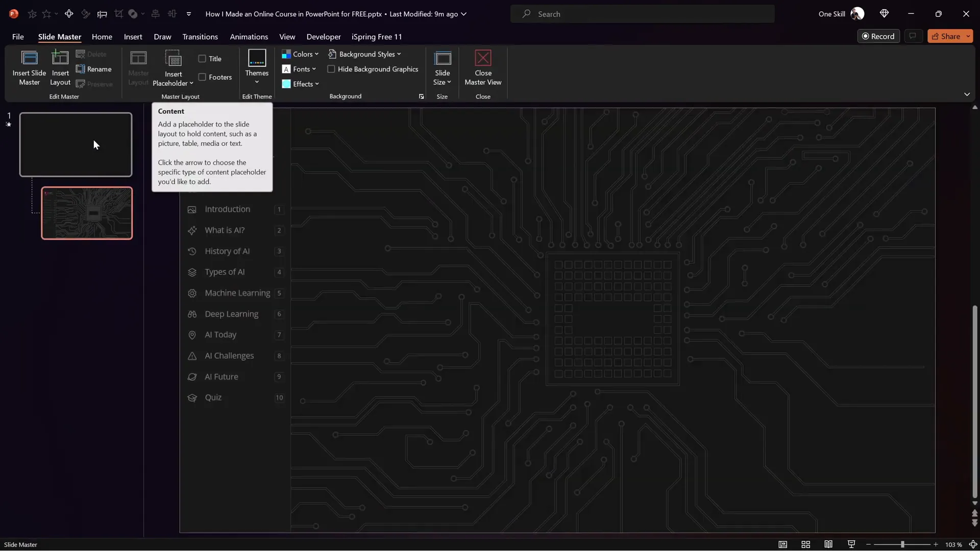Screen dimensions: 980x551
Task: Open the Fonts dropdown
Action: point(299,69)
